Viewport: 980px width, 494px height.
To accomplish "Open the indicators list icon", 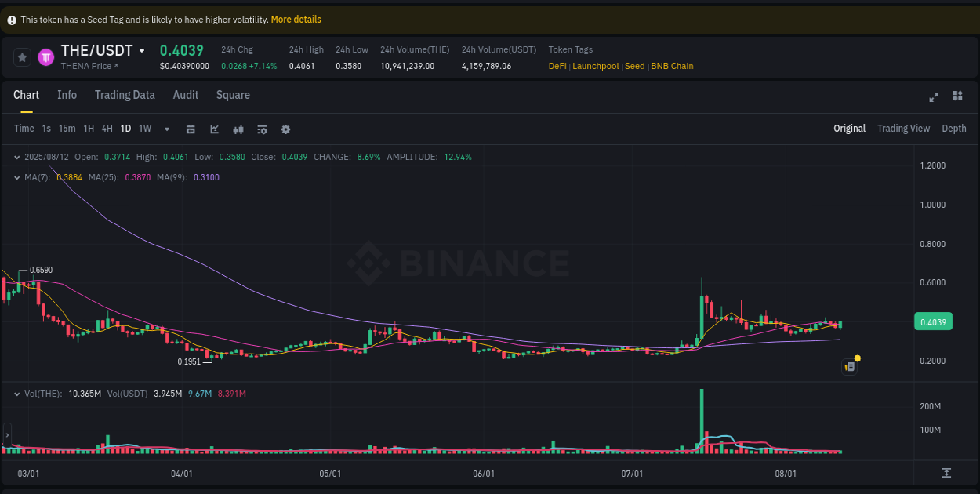I will tap(262, 129).
